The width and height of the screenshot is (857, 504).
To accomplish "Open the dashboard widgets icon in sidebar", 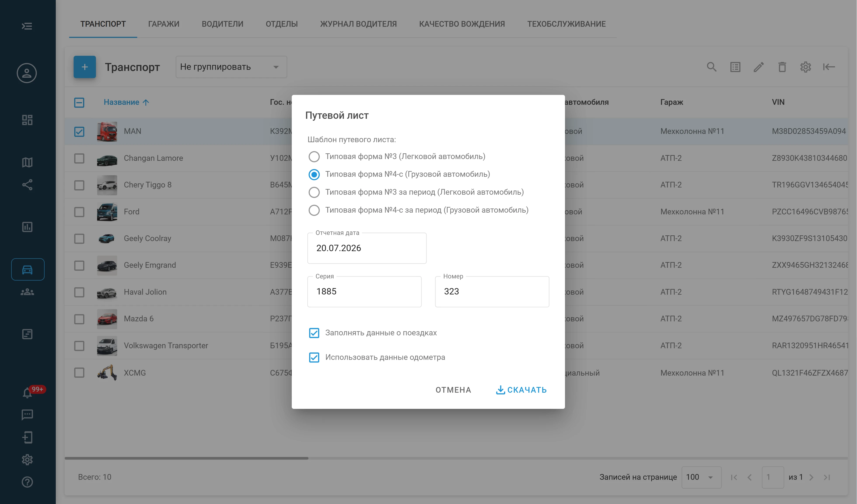I will pyautogui.click(x=27, y=120).
